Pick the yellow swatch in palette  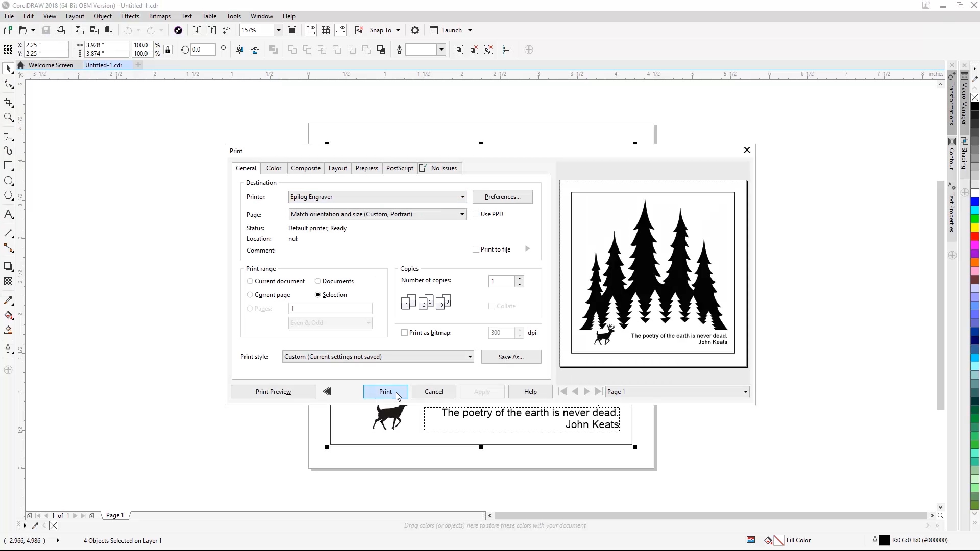[974, 228]
